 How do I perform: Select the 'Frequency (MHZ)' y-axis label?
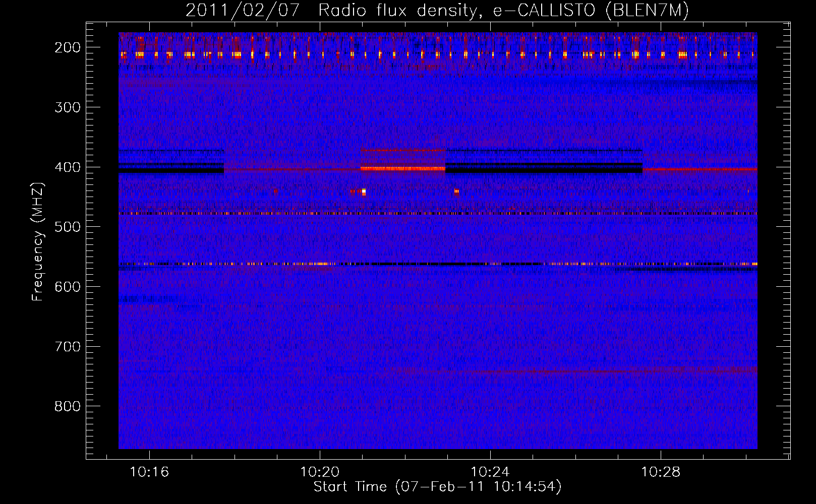tap(38, 242)
